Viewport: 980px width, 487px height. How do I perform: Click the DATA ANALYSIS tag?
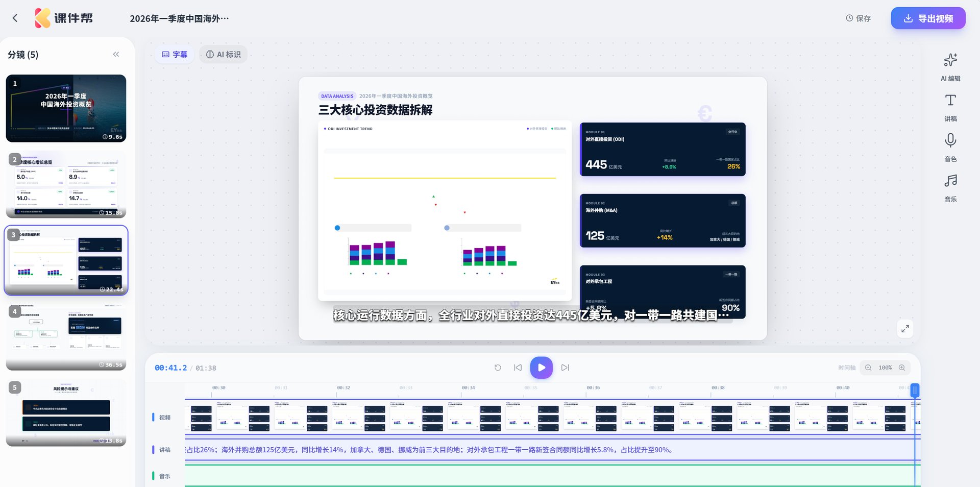click(x=337, y=96)
